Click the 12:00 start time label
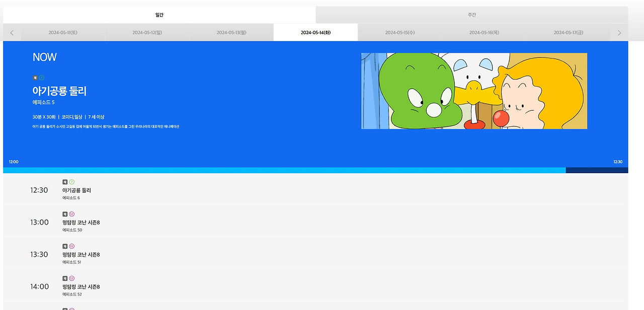This screenshot has width=644, height=310. click(14, 162)
